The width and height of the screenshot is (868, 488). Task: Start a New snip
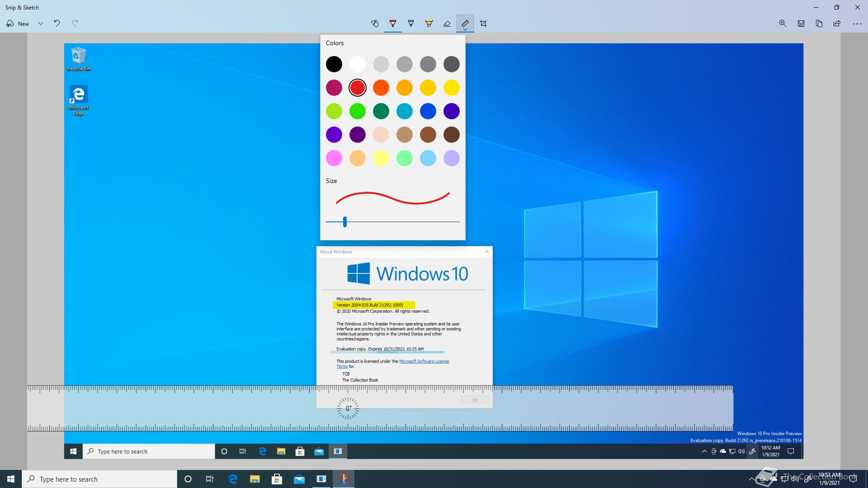click(18, 23)
